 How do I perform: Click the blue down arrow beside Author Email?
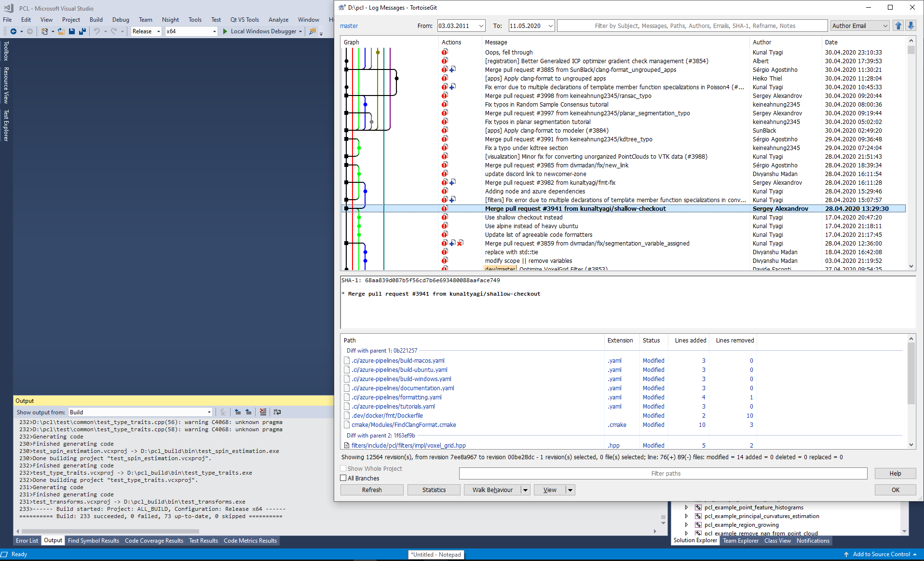[x=910, y=26]
